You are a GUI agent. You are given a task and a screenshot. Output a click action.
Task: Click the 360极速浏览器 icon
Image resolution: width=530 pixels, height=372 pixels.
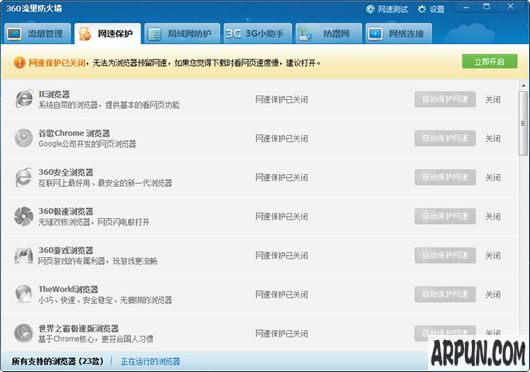24,216
